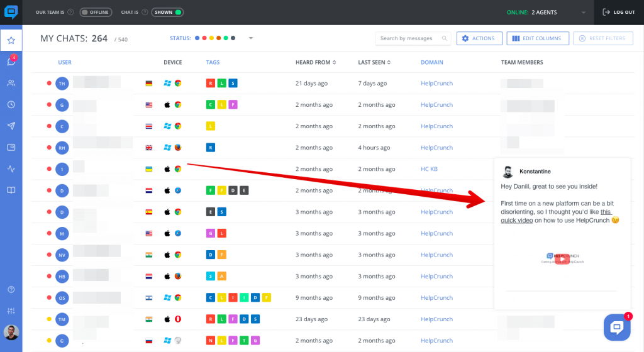
Task: Click the NV user avatar
Action: 62,255
